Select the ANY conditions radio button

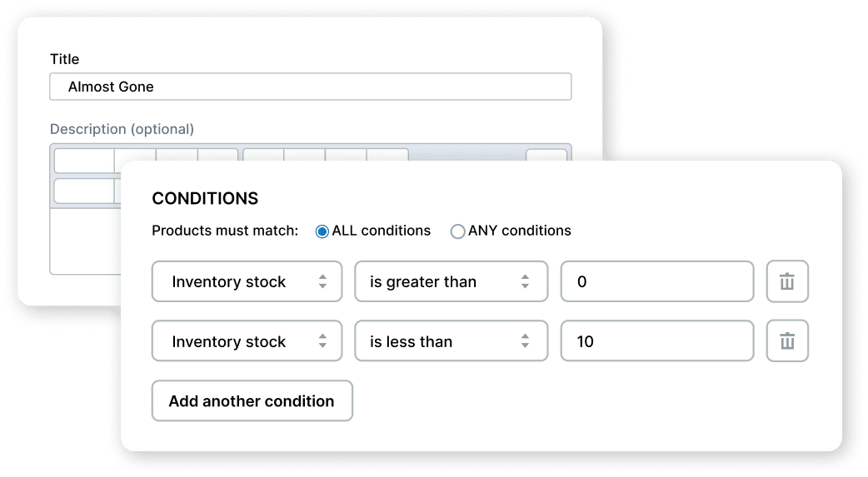click(457, 231)
